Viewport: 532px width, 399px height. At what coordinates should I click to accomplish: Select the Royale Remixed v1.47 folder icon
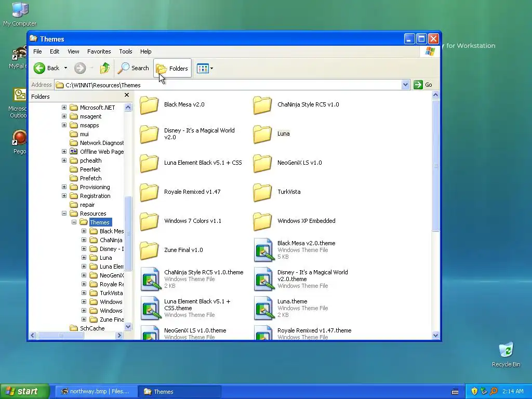point(149,192)
